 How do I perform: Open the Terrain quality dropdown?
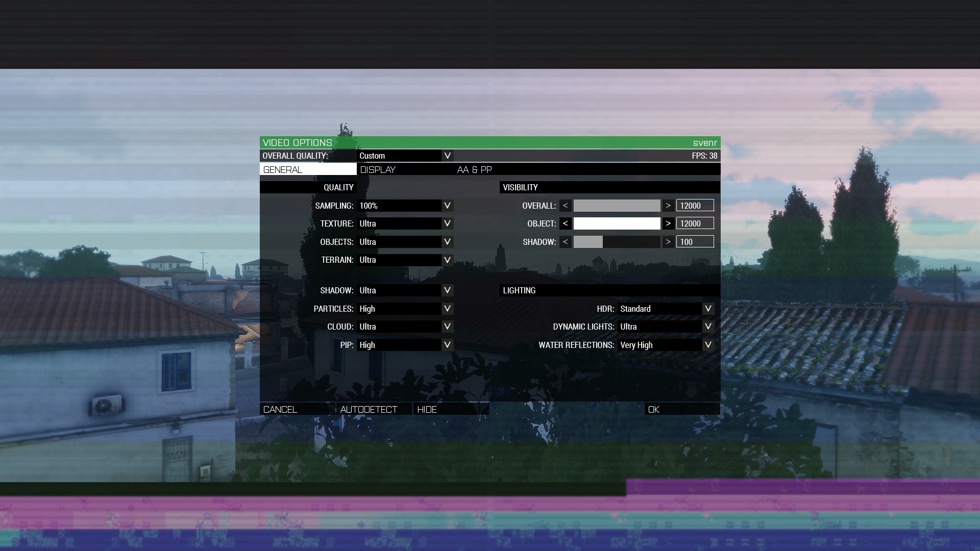pos(405,260)
